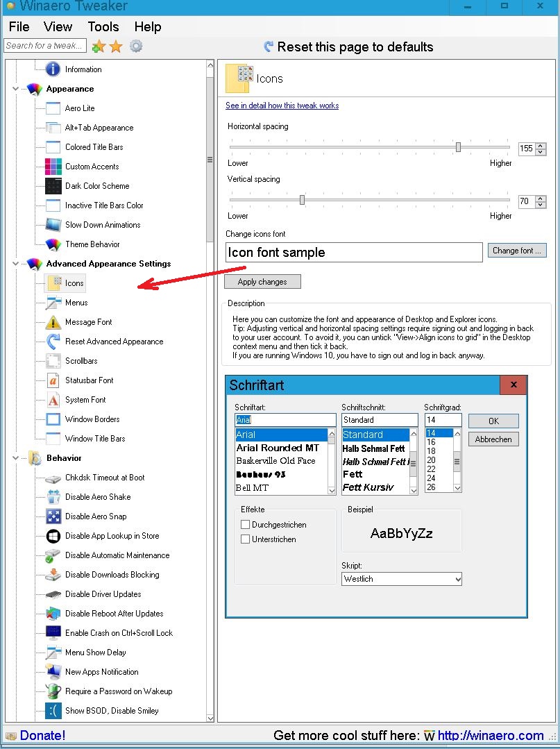
Task: Click the Change font button
Action: [x=516, y=251]
